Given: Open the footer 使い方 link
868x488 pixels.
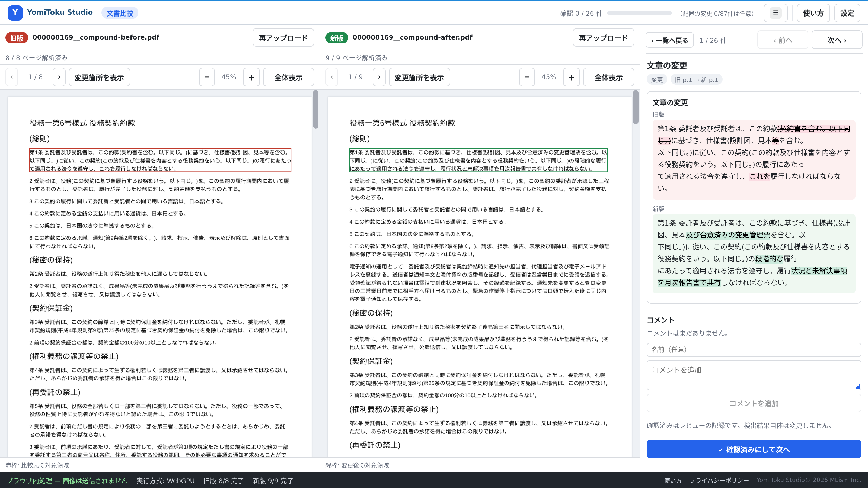Looking at the screenshot, I should (x=673, y=480).
